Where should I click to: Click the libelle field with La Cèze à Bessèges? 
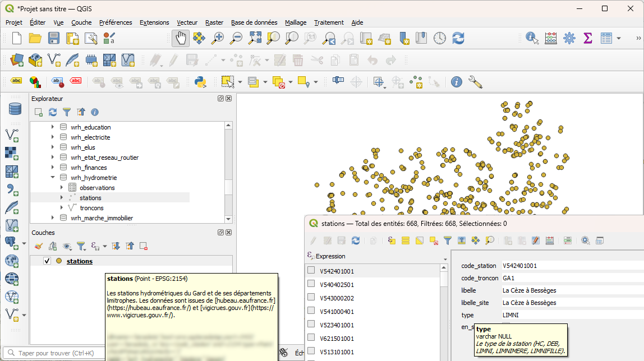point(573,290)
